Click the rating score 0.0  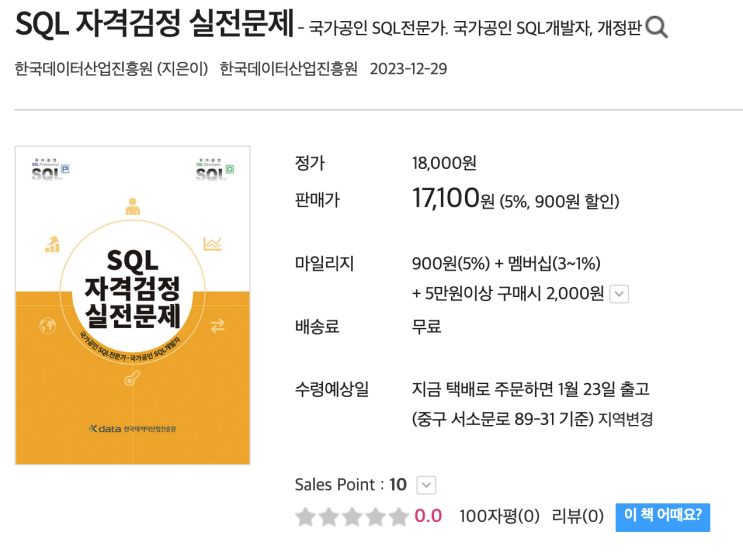[x=428, y=516]
